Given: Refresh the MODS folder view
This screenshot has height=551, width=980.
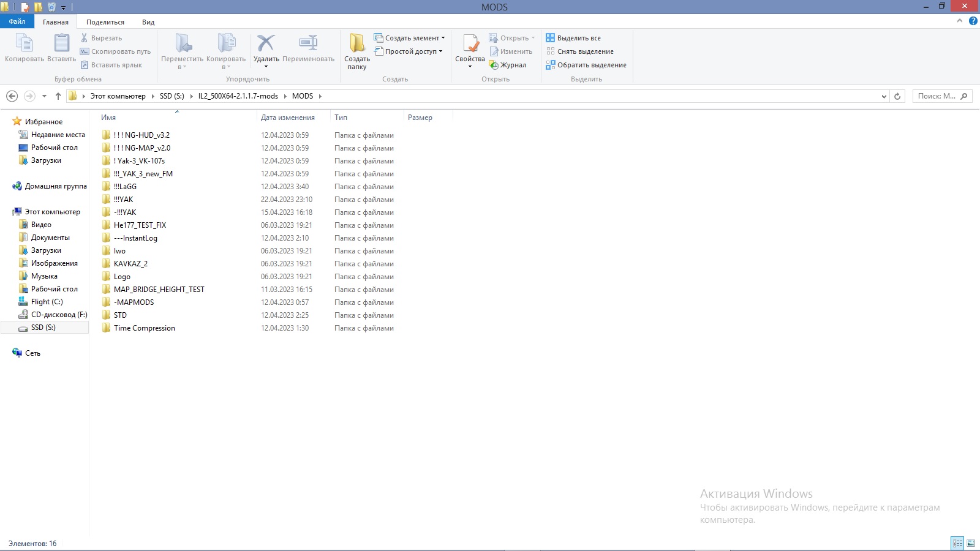Looking at the screenshot, I should (x=897, y=96).
